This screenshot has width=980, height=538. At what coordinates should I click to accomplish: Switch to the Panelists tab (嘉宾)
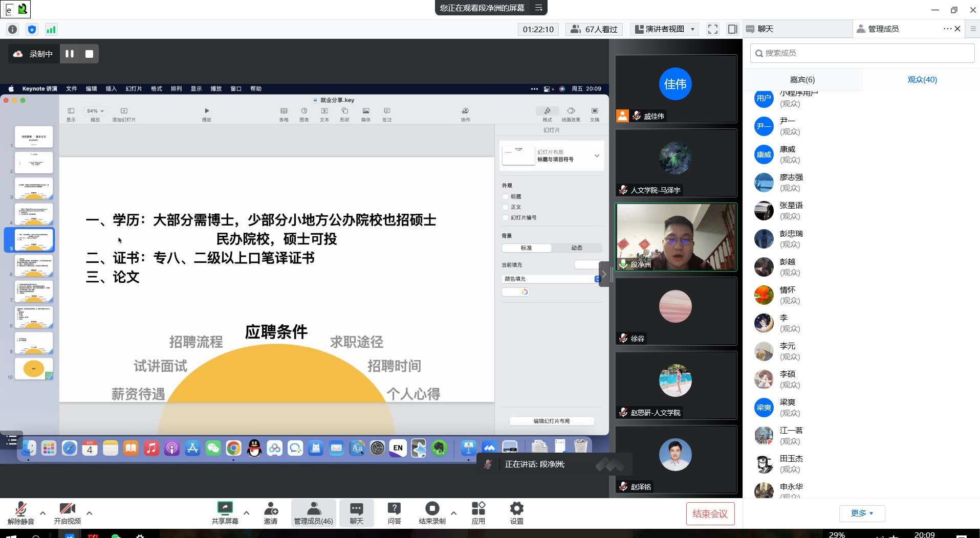pos(802,79)
